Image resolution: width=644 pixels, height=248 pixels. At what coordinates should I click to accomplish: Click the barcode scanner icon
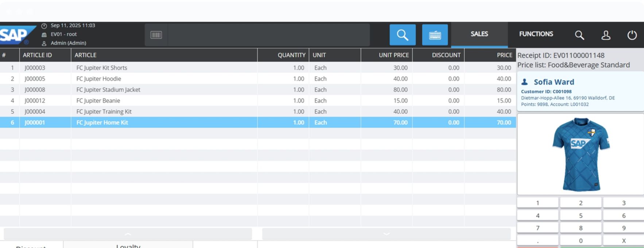tap(156, 35)
